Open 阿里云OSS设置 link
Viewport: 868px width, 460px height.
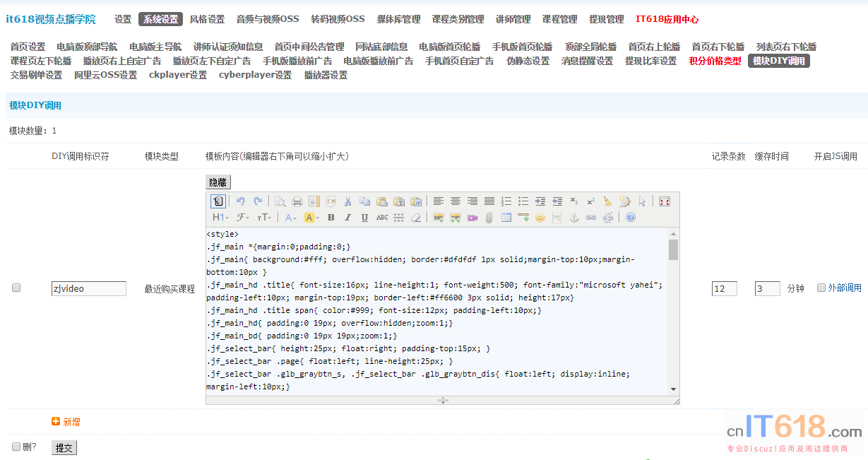(105, 75)
